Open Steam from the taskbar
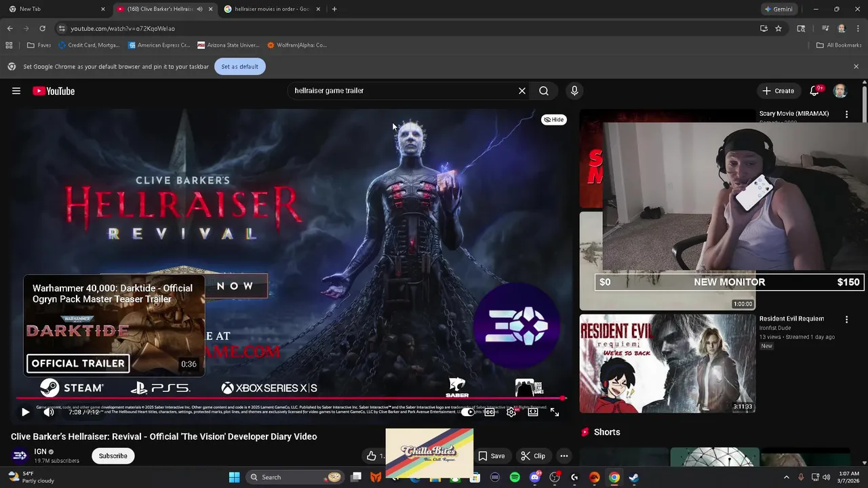This screenshot has width=868, height=488. (x=633, y=477)
